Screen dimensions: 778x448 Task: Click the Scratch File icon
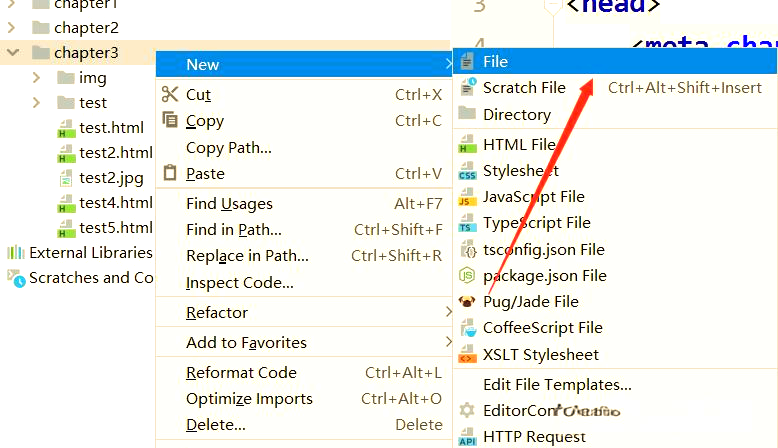468,87
